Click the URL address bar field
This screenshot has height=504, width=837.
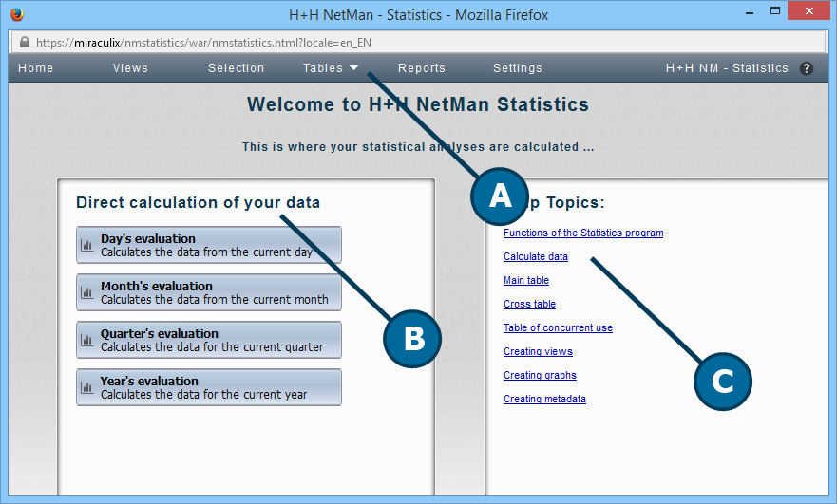418,42
